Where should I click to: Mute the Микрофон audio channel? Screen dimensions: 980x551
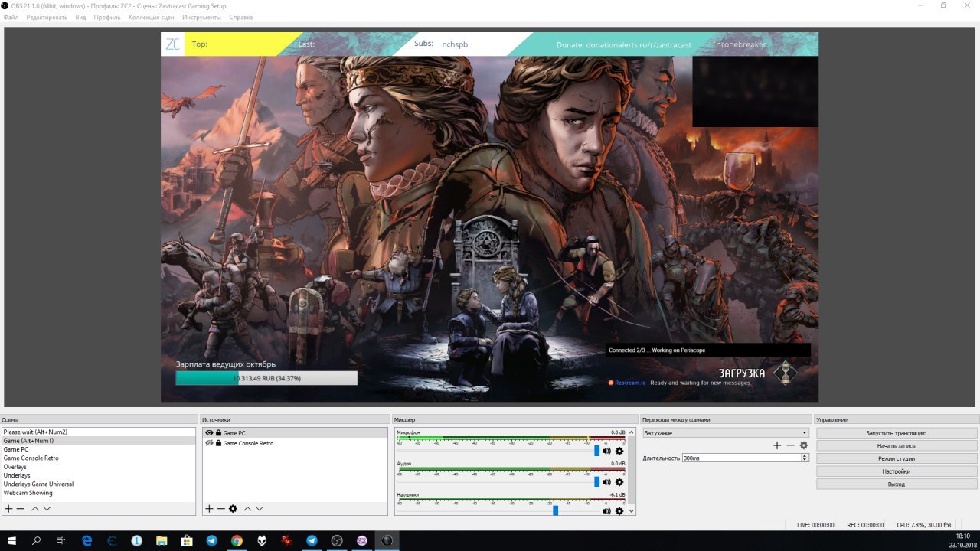pos(606,452)
